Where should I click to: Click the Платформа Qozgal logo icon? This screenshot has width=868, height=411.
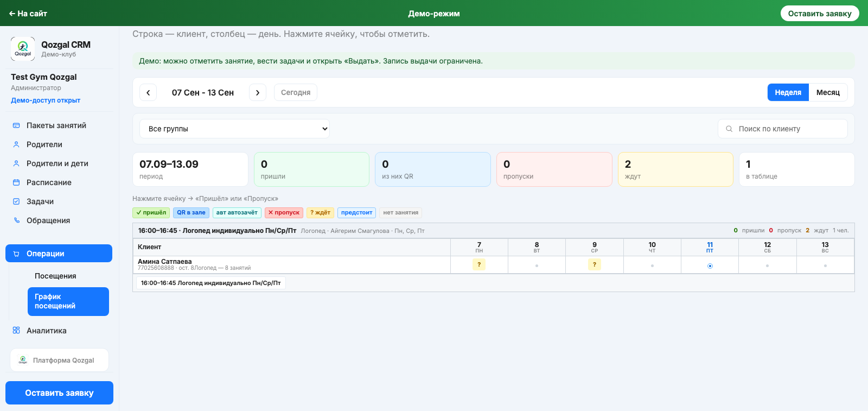point(23,360)
